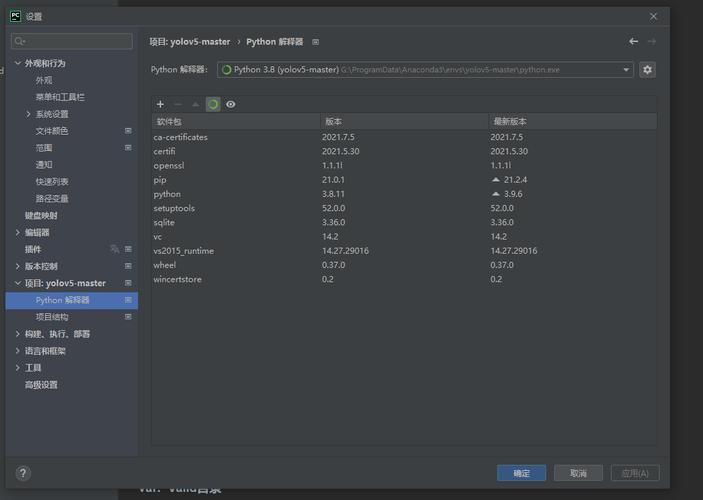Image resolution: width=703 pixels, height=500 pixels.
Task: Click the 取消 cancel button
Action: pyautogui.click(x=578, y=473)
